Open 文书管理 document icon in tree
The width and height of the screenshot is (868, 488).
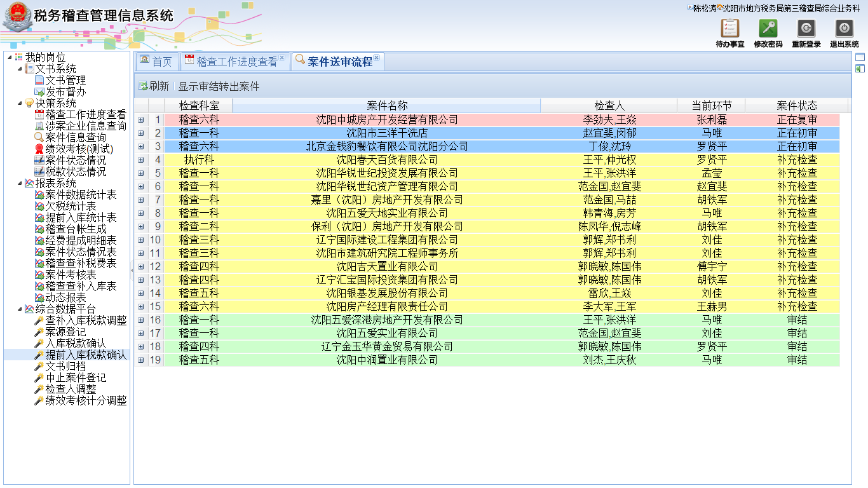39,81
